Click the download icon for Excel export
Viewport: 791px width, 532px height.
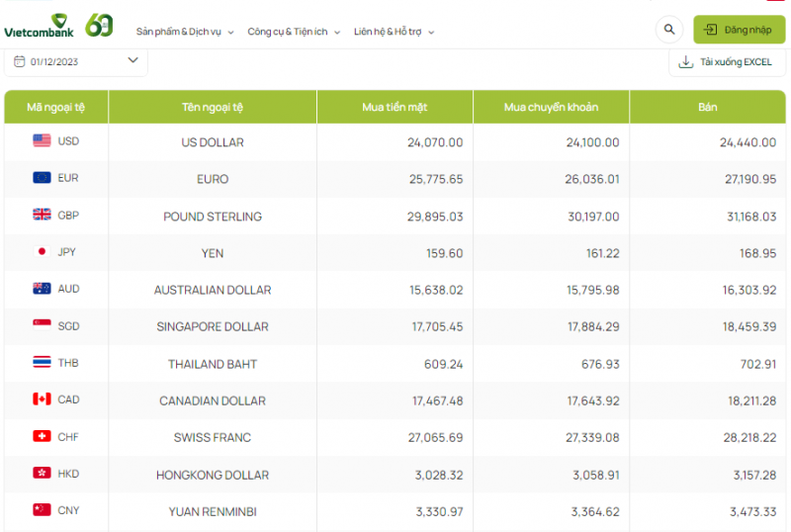pyautogui.click(x=685, y=61)
